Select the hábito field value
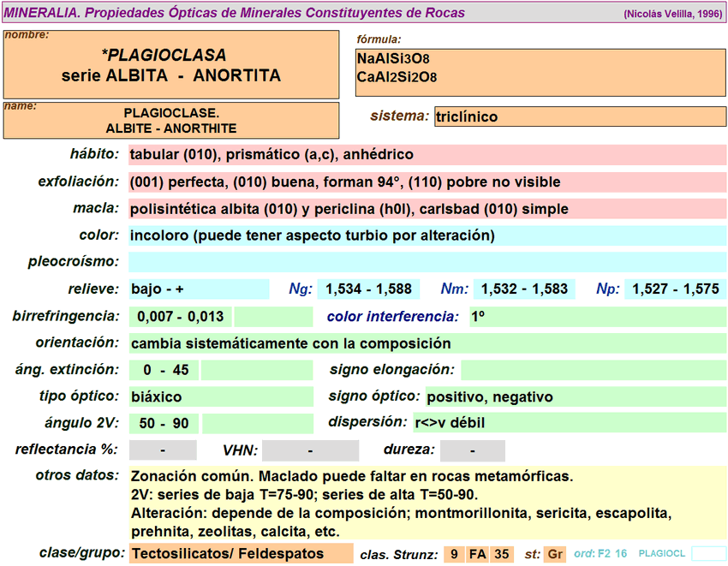 427,155
